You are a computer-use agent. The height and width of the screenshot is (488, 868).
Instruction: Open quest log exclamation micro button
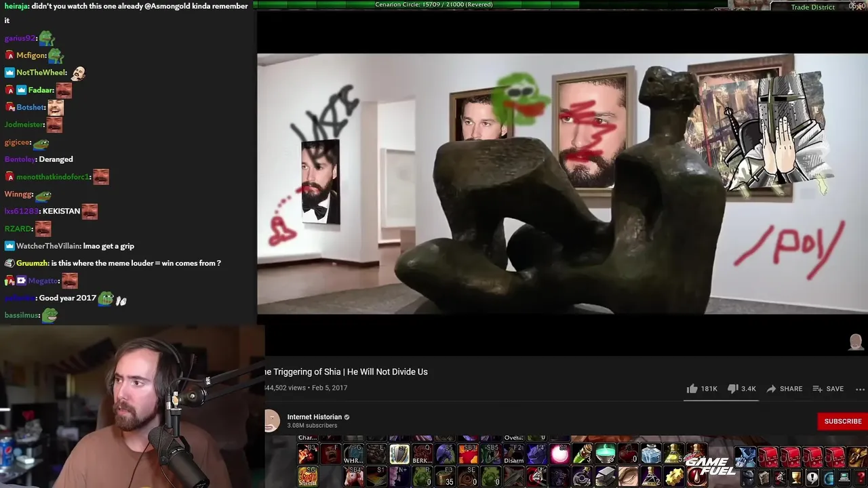(812, 477)
